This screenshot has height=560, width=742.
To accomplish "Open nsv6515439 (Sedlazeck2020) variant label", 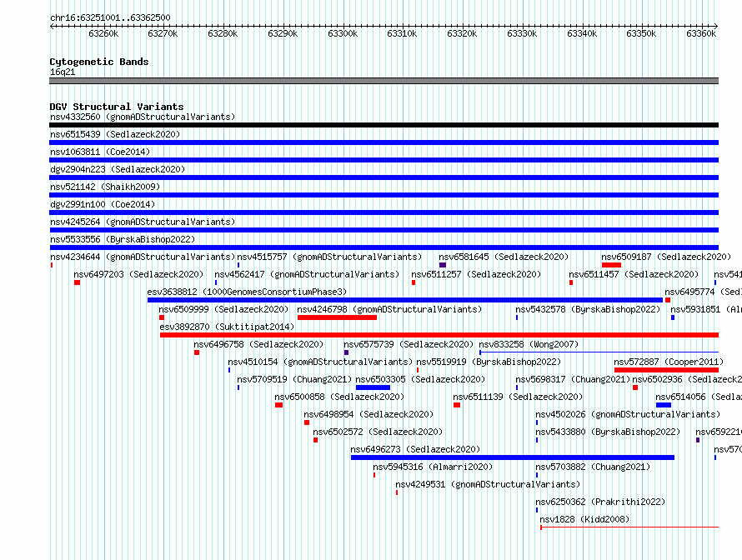I will [115, 134].
